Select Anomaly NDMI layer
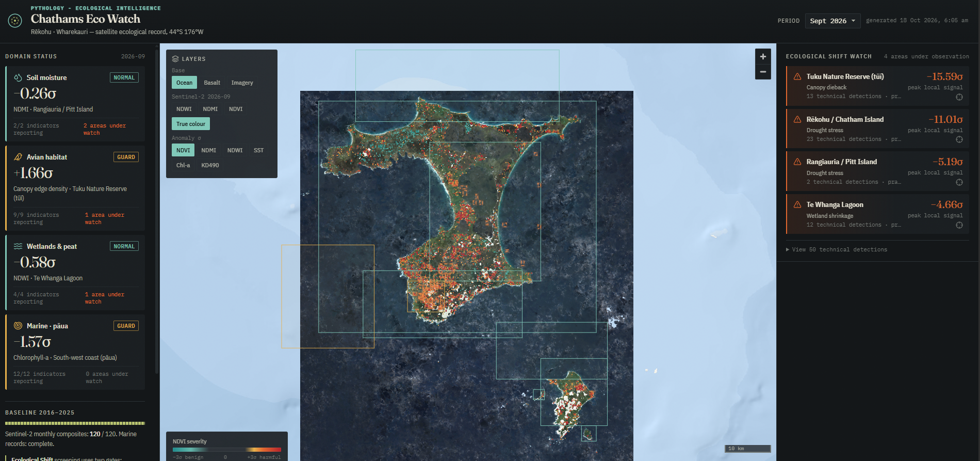This screenshot has width=980, height=461. click(209, 150)
